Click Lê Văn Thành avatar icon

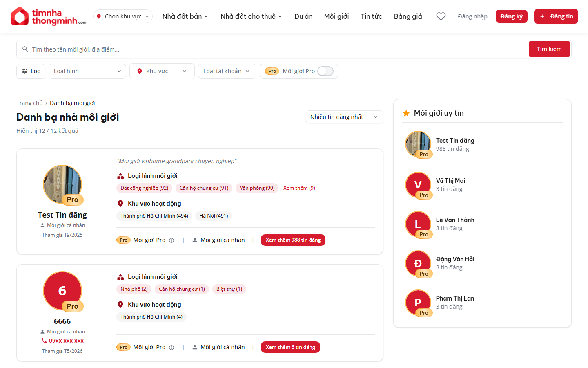tap(418, 224)
